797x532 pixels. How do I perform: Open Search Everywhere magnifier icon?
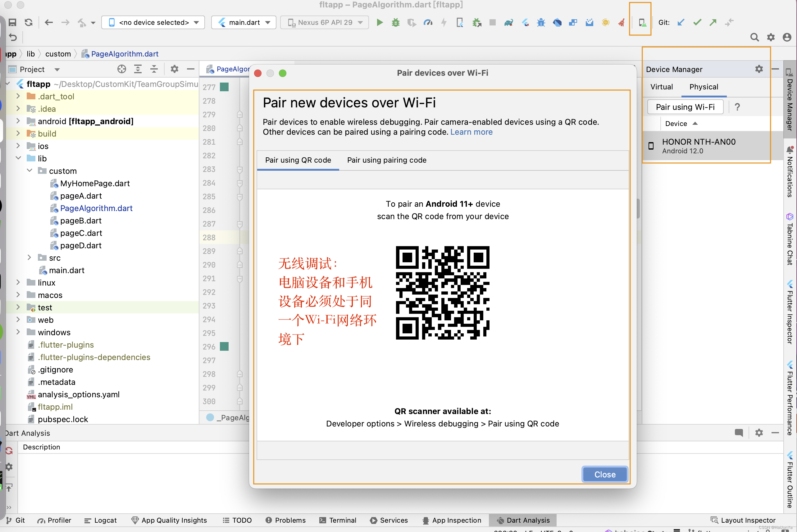click(x=754, y=37)
